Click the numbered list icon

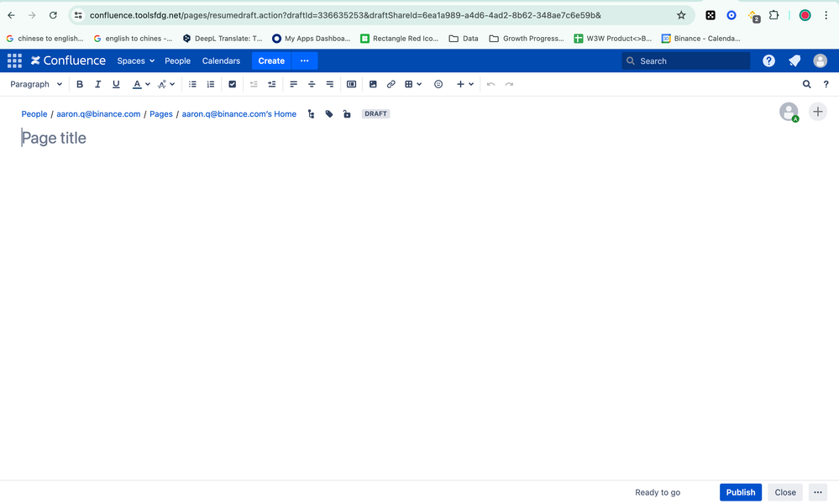211,84
